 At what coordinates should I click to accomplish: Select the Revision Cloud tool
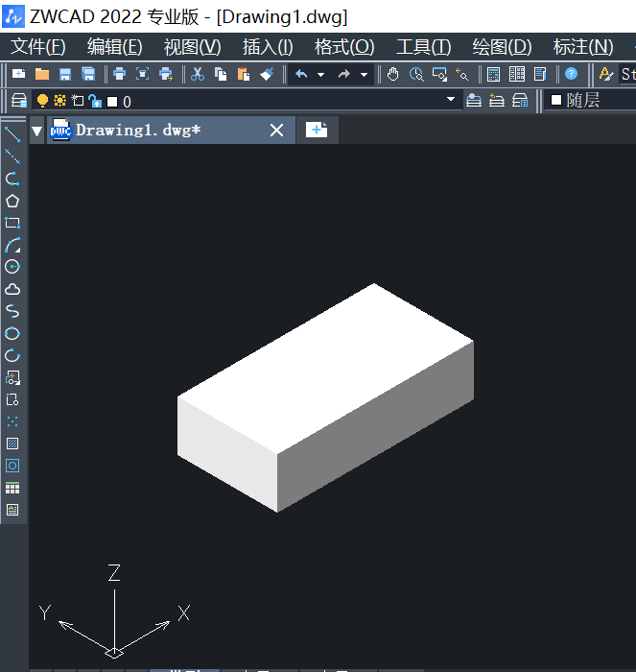[12, 289]
